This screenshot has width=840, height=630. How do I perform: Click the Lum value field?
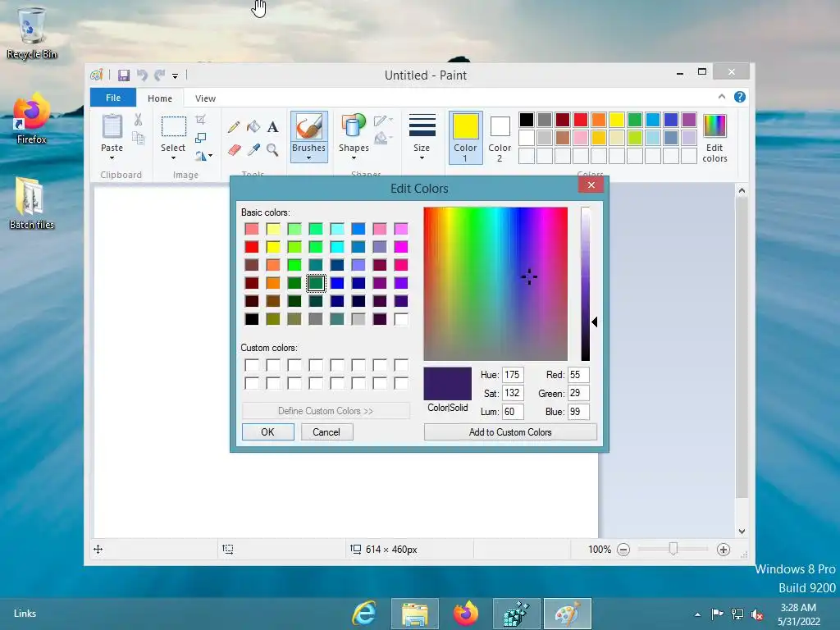click(513, 412)
